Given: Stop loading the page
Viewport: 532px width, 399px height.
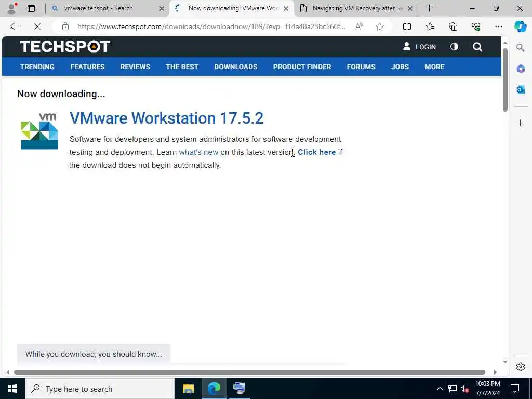Looking at the screenshot, I should (37, 26).
